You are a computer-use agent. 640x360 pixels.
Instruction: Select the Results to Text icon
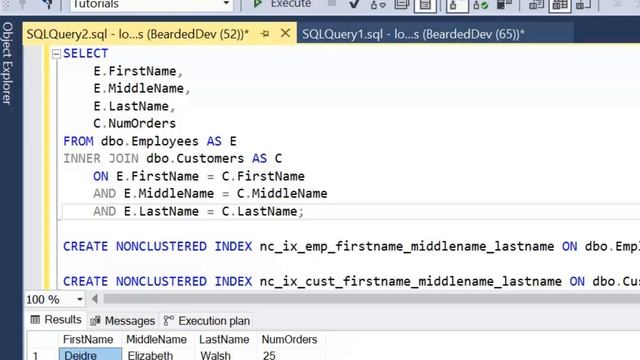pos(536,5)
